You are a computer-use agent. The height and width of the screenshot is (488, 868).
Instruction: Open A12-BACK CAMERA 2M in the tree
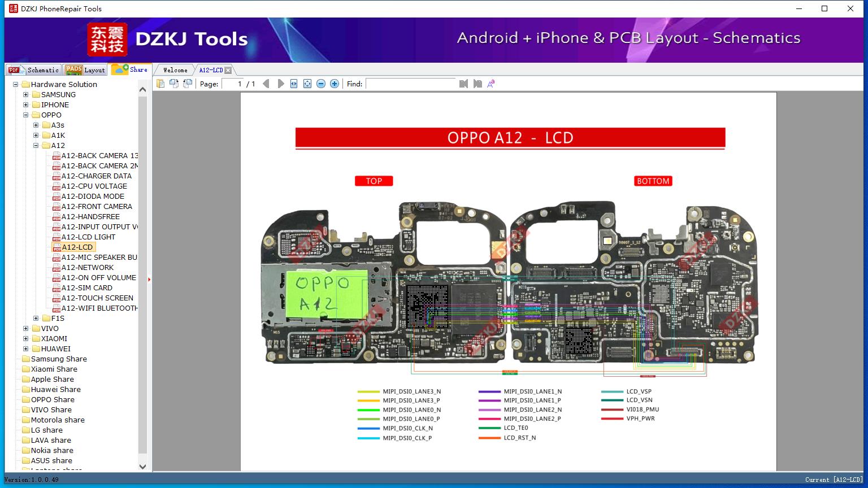coord(99,166)
